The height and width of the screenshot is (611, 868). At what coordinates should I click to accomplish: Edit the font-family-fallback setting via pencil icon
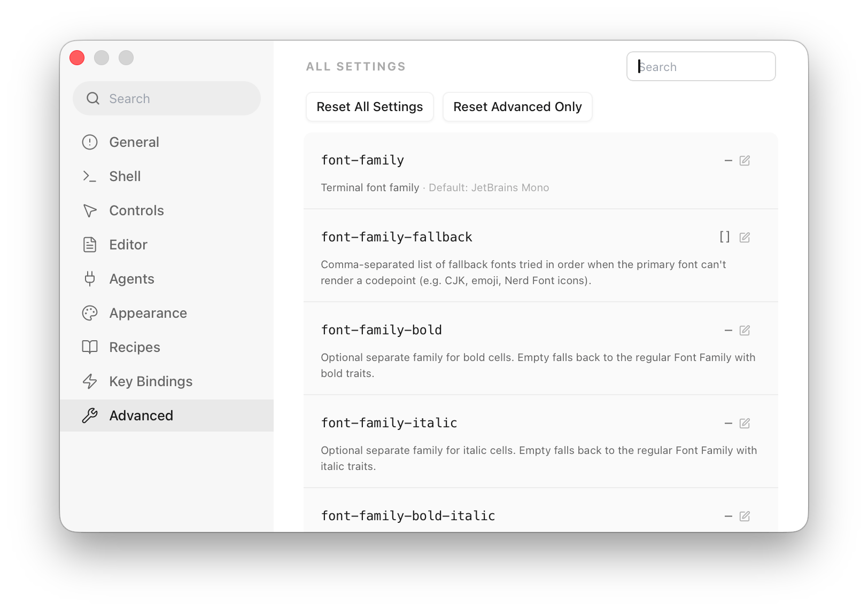point(745,237)
